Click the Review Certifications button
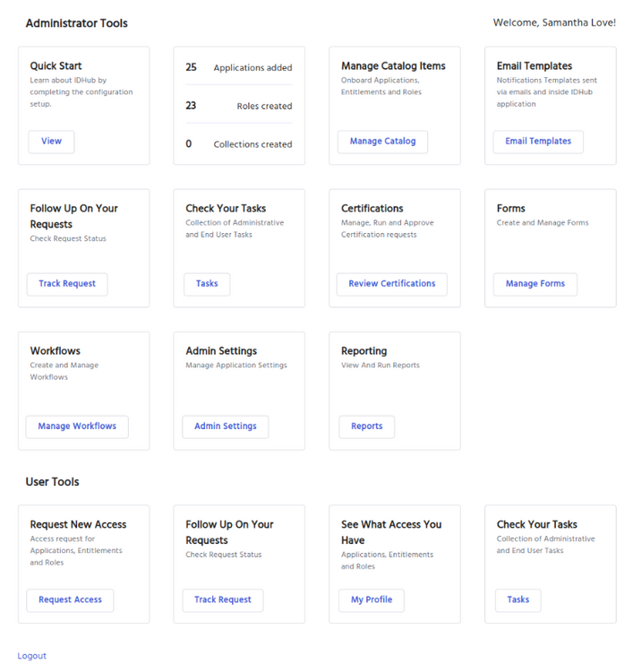Viewport: 633px width, 672px height. point(391,284)
